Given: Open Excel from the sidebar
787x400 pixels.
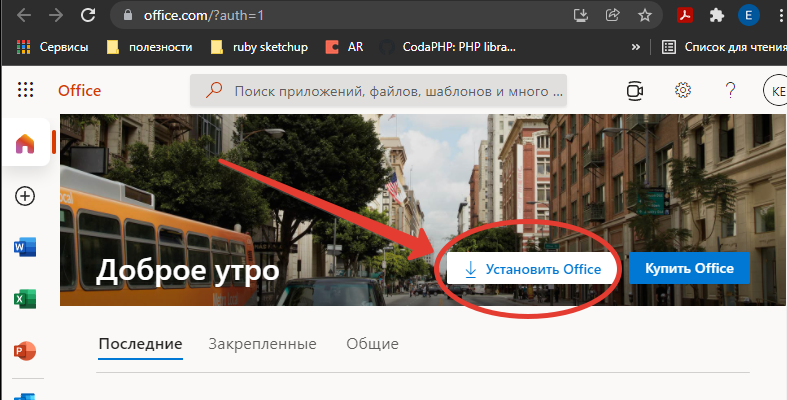Looking at the screenshot, I should (x=25, y=299).
